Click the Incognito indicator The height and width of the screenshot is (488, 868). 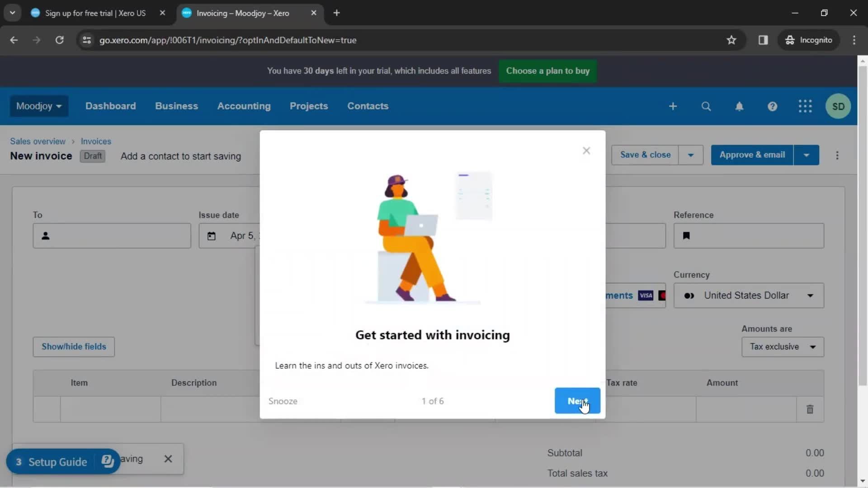[809, 40]
